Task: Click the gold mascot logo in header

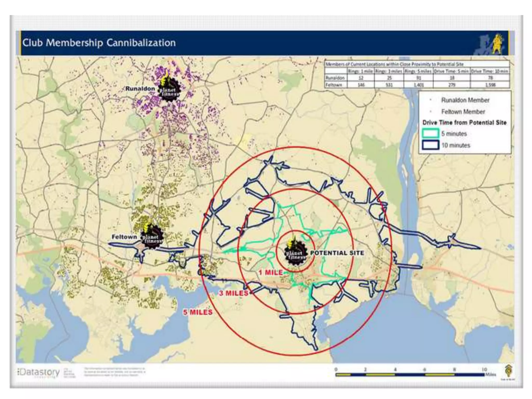Action: tap(497, 44)
